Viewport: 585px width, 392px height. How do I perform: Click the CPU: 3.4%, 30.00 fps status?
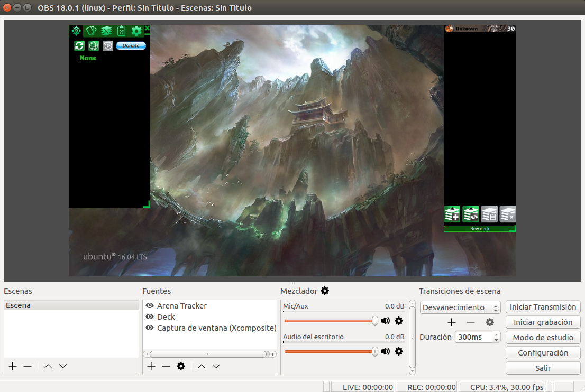pyautogui.click(x=506, y=387)
